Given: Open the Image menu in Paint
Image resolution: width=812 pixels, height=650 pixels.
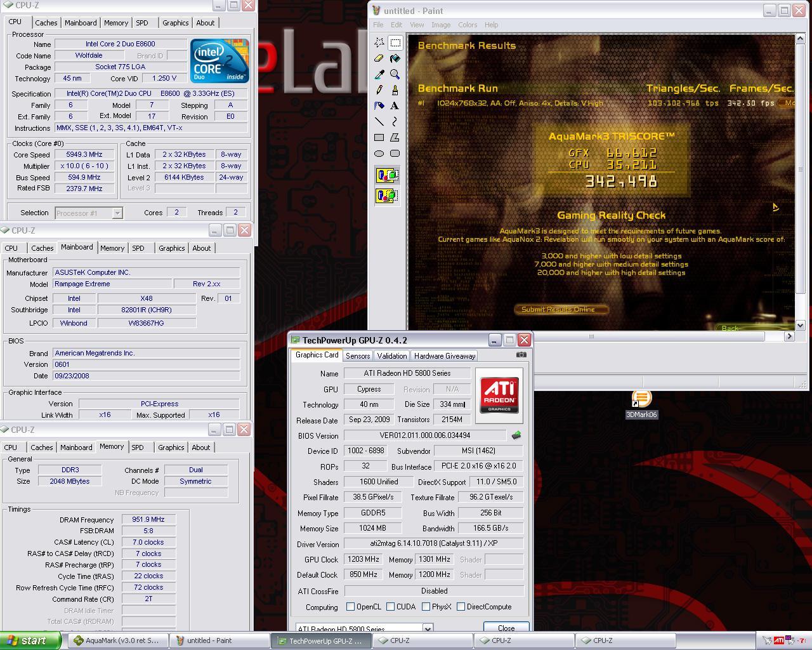Looking at the screenshot, I should [x=441, y=25].
